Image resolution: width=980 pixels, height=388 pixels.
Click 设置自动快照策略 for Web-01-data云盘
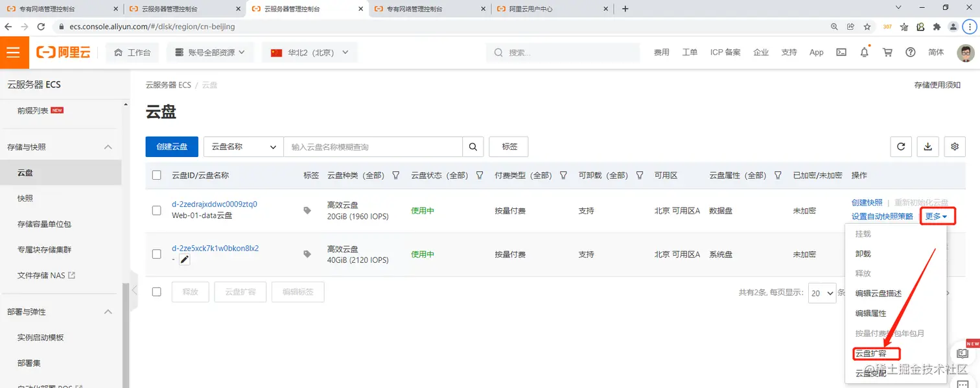tap(882, 216)
